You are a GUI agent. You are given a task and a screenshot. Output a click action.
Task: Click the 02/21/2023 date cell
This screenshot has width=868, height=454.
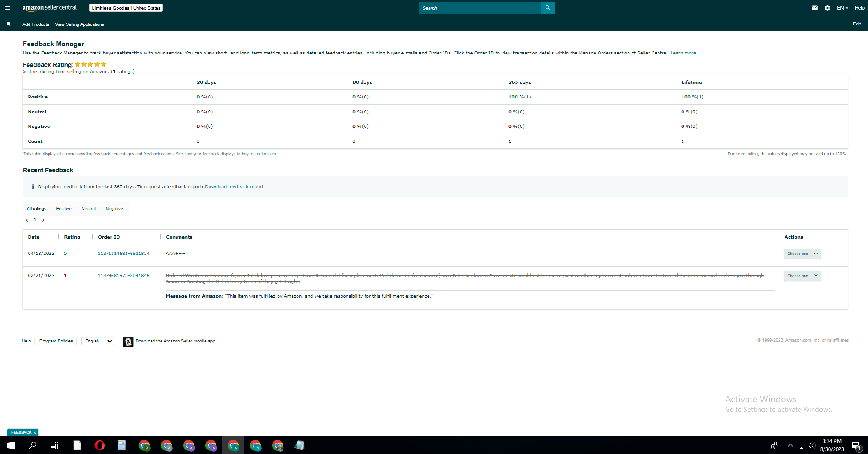pyautogui.click(x=41, y=276)
